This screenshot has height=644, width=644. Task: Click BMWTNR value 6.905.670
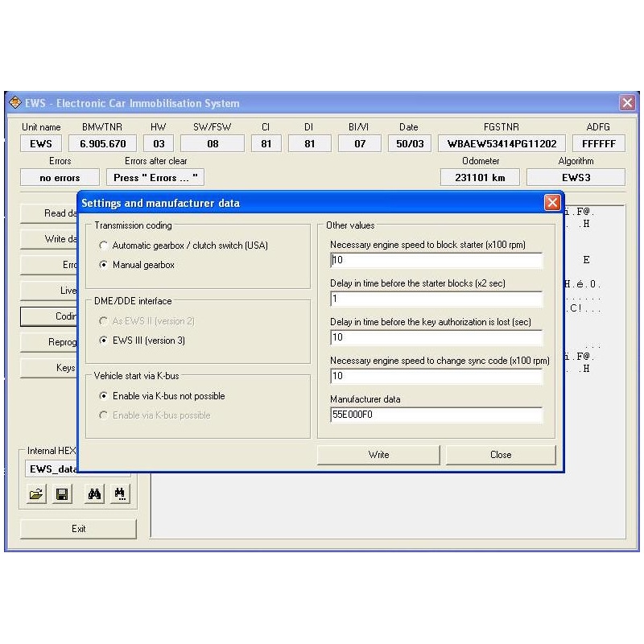tap(103, 144)
